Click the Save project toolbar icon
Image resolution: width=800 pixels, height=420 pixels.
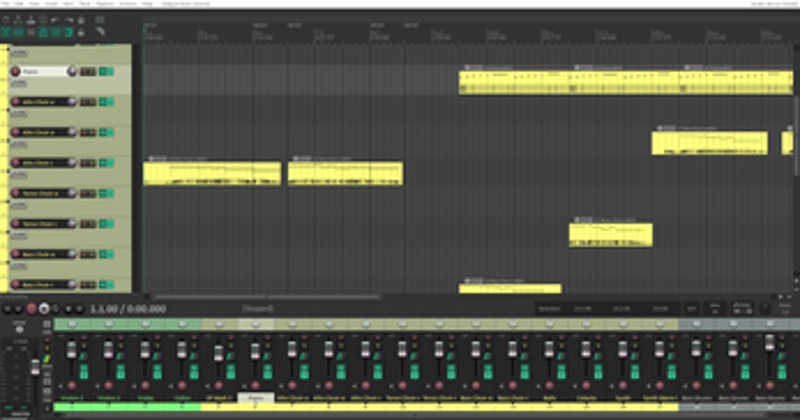(31, 20)
